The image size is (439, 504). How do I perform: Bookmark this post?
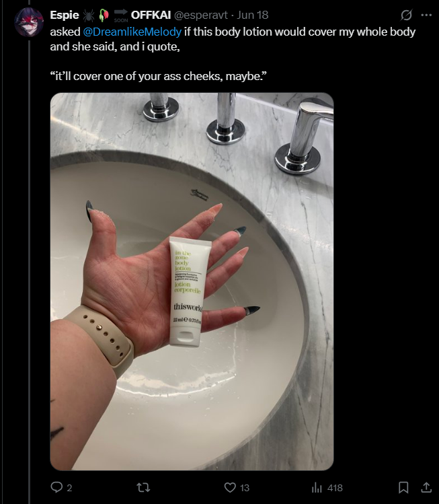[x=403, y=488]
